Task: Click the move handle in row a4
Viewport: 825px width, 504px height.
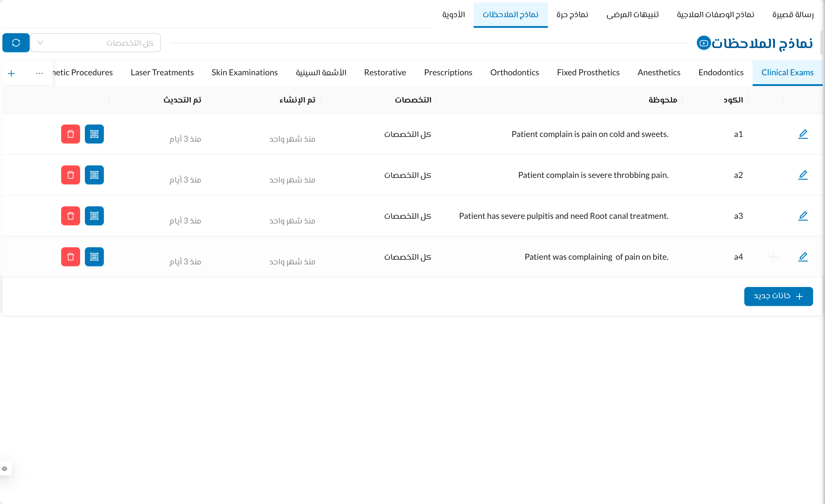Action: 773,257
